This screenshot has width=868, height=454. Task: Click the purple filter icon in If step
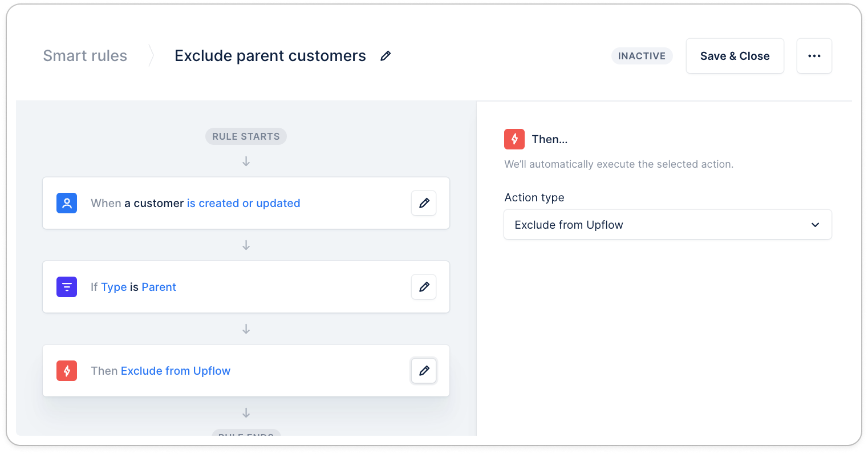(67, 287)
